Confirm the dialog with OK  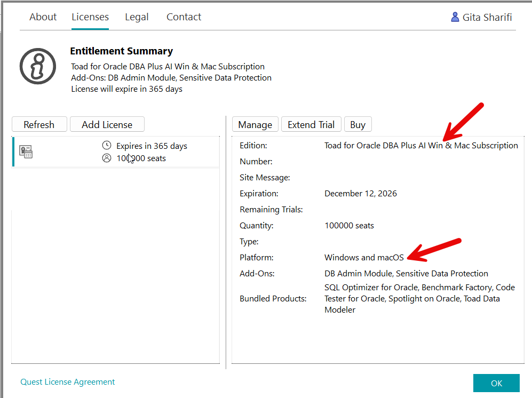click(x=496, y=383)
